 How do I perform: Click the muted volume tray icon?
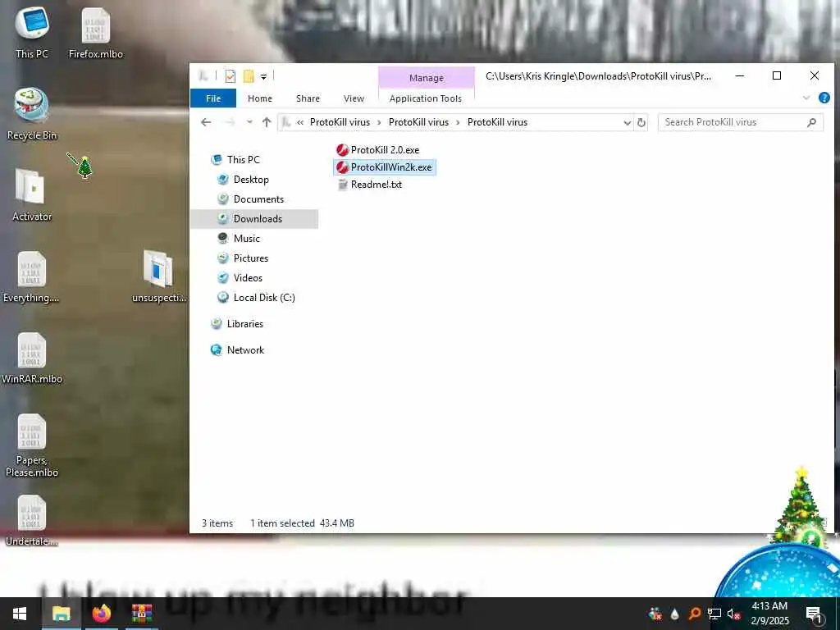733,614
